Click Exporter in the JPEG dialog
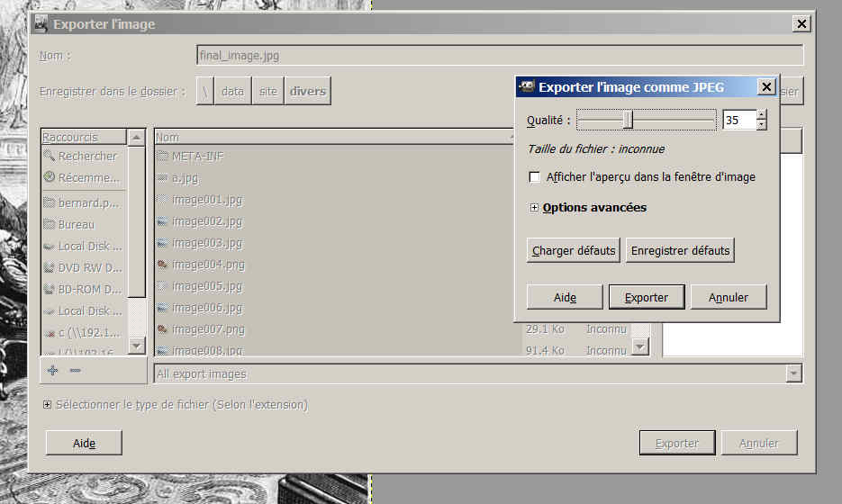The image size is (842, 504). pos(647,297)
